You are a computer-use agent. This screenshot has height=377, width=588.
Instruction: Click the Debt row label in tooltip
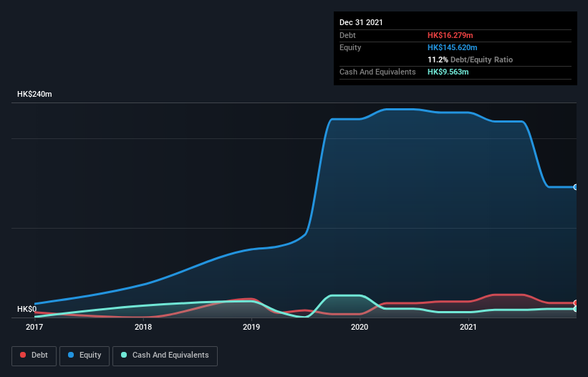click(347, 35)
